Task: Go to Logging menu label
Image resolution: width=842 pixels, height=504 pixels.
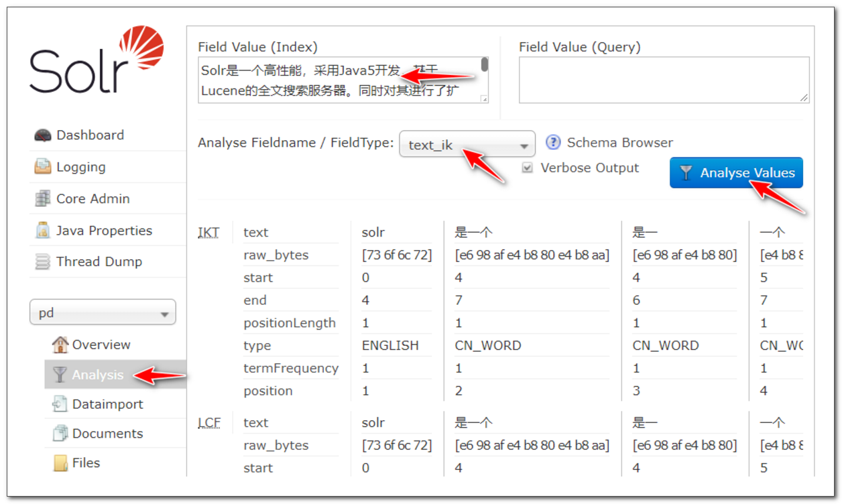Action: [x=81, y=168]
